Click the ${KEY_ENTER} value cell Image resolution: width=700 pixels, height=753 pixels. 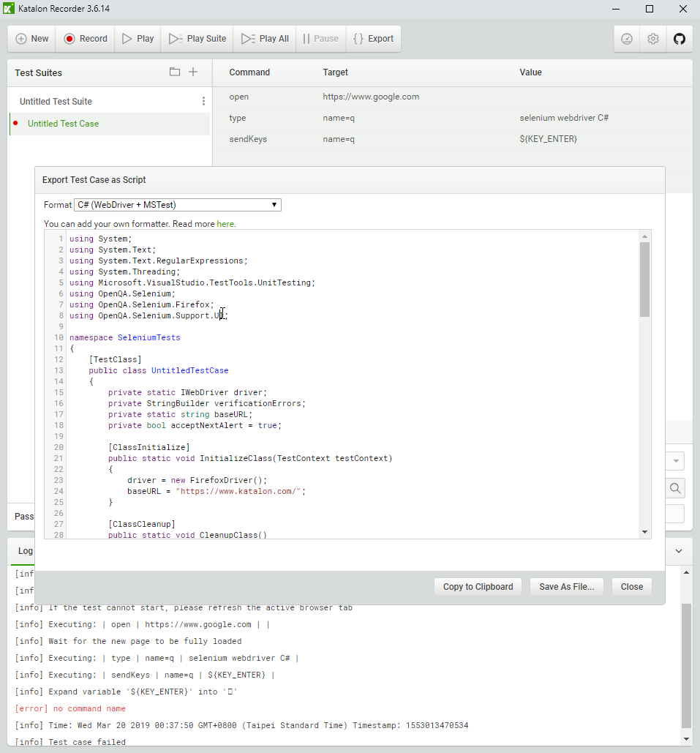[549, 139]
